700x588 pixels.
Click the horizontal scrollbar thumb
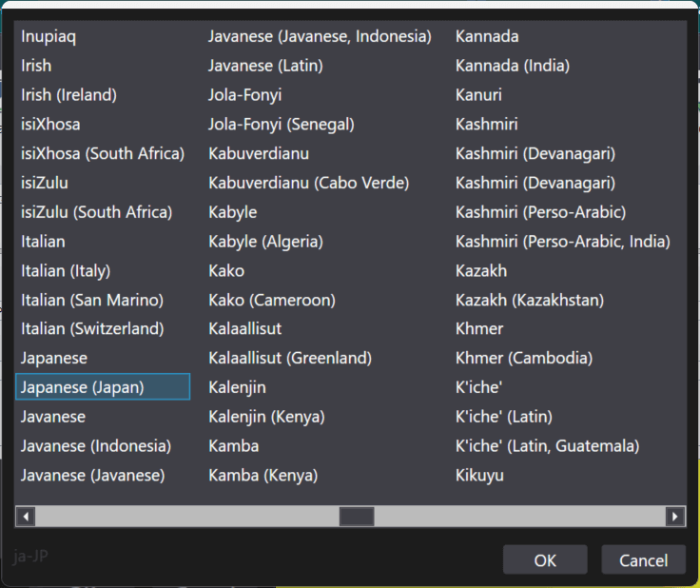[357, 517]
